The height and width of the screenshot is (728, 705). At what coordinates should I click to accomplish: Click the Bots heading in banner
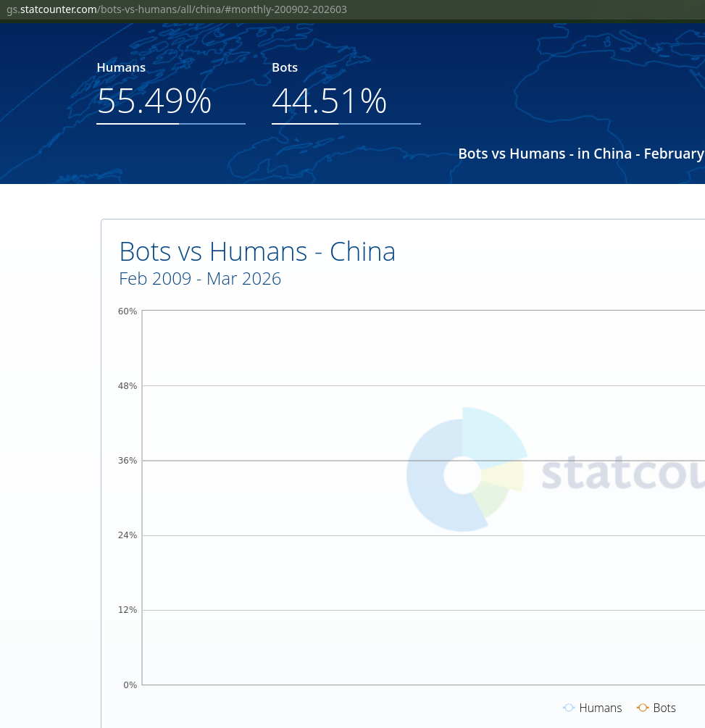[x=285, y=67]
